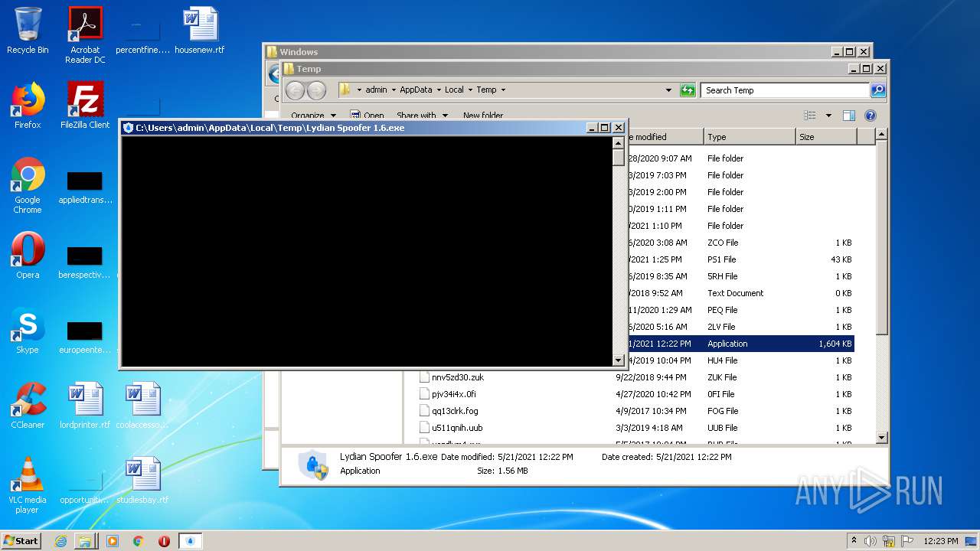Open the Opera browser shortcut
980x551 pixels.
pyautogui.click(x=28, y=256)
